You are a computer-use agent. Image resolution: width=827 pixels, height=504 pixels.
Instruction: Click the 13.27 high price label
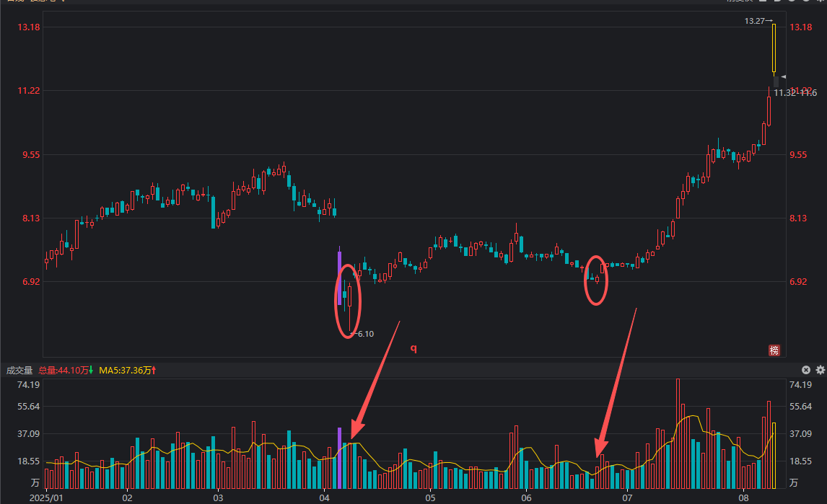(x=755, y=21)
